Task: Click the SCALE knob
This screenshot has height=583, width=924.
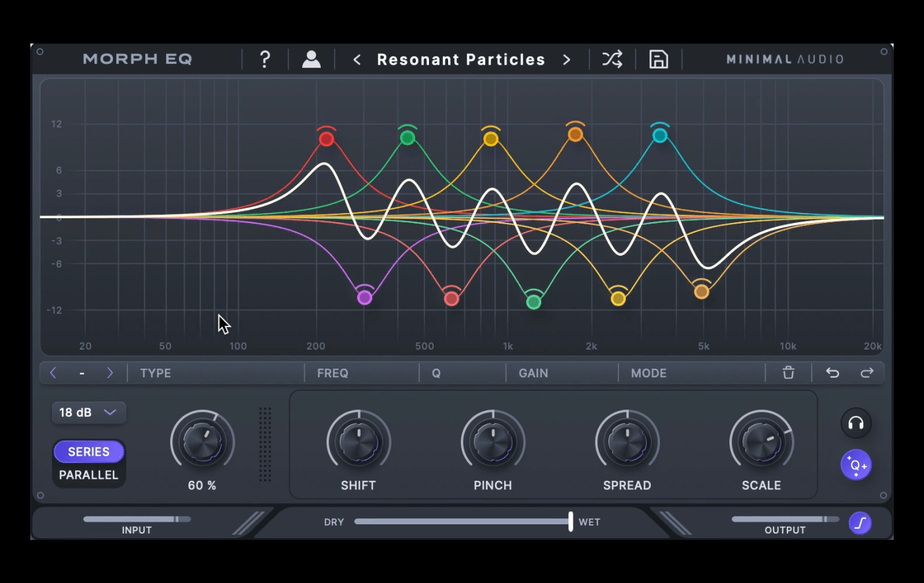Action: [761, 442]
